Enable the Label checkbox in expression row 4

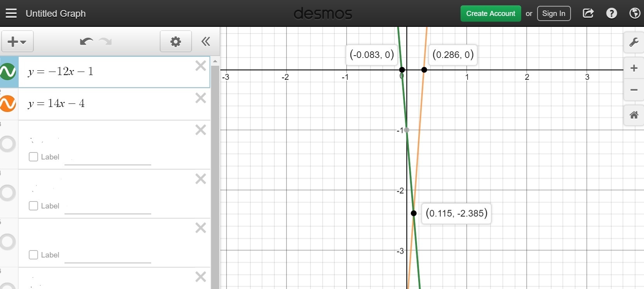[x=33, y=206]
